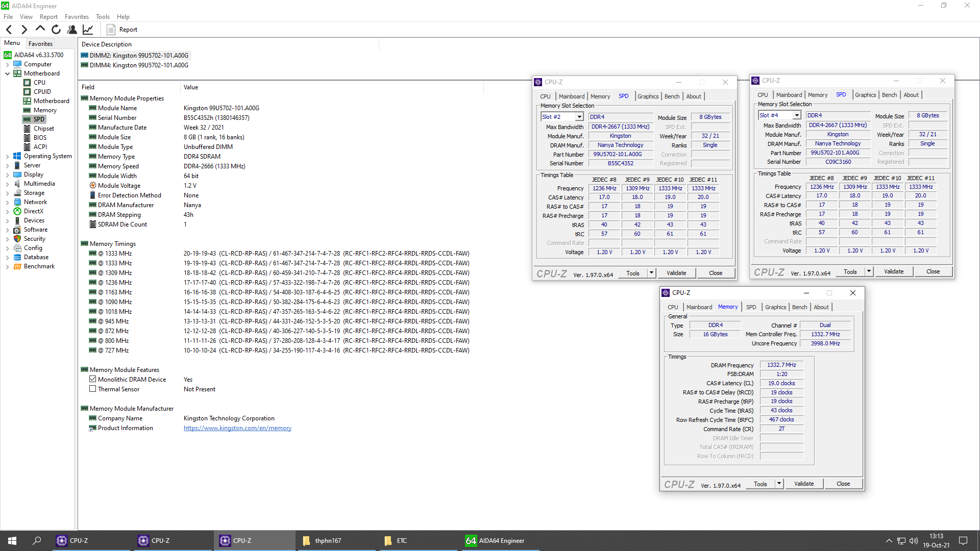The height and width of the screenshot is (551, 980).
Task: Open Windows Start menu icon
Action: coord(12,540)
